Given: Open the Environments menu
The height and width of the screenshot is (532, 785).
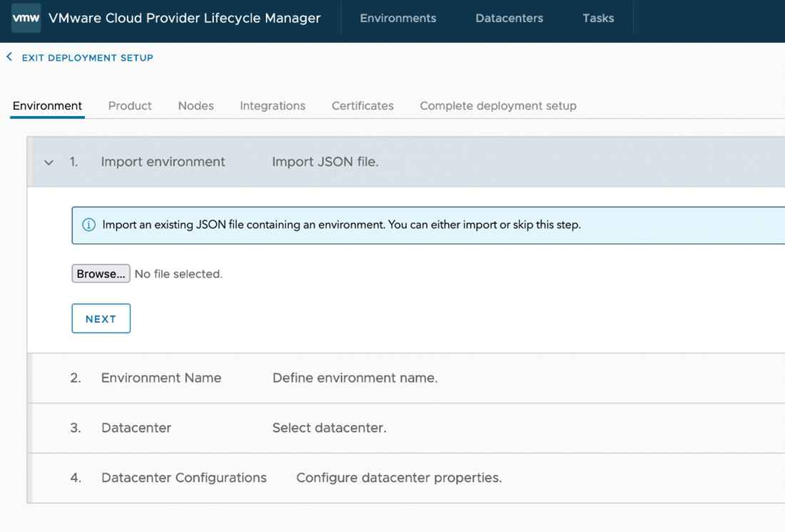Looking at the screenshot, I should point(397,19).
